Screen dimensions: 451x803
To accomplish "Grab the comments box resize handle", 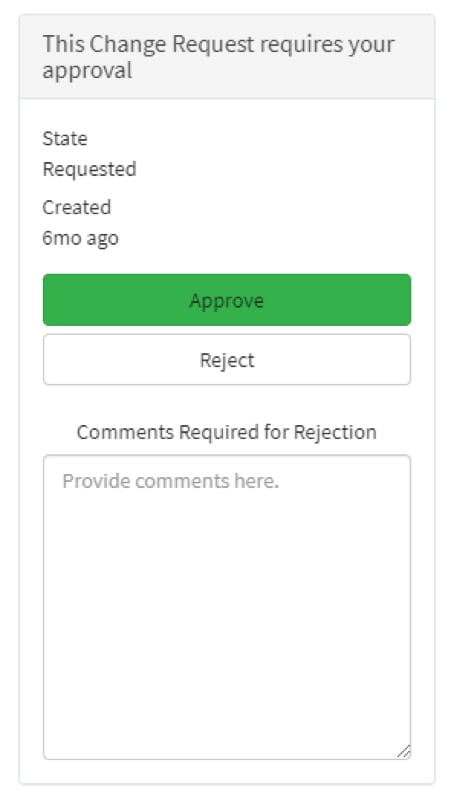I will tap(404, 752).
